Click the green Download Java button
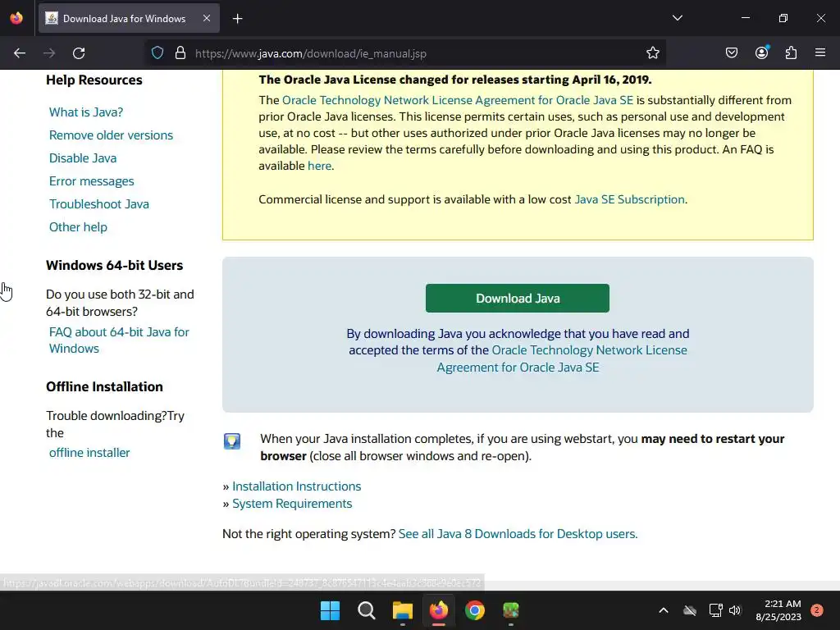Viewport: 840px width, 630px height. tap(518, 299)
